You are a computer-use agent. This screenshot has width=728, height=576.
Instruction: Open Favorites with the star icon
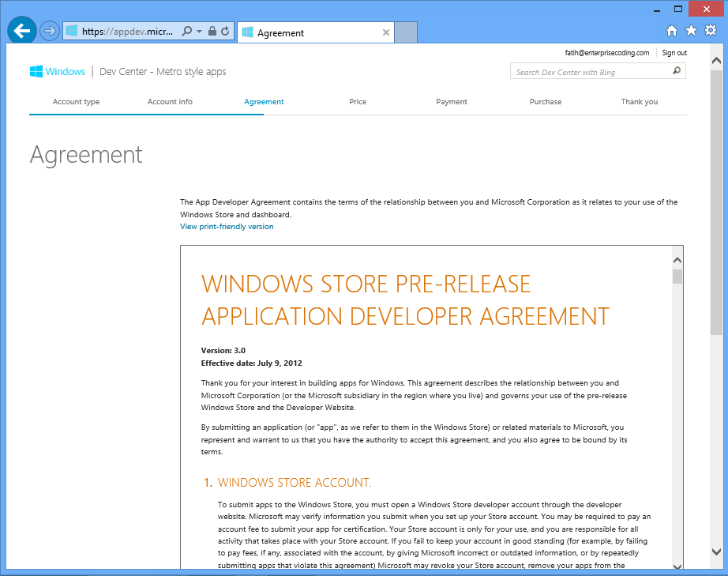(692, 31)
